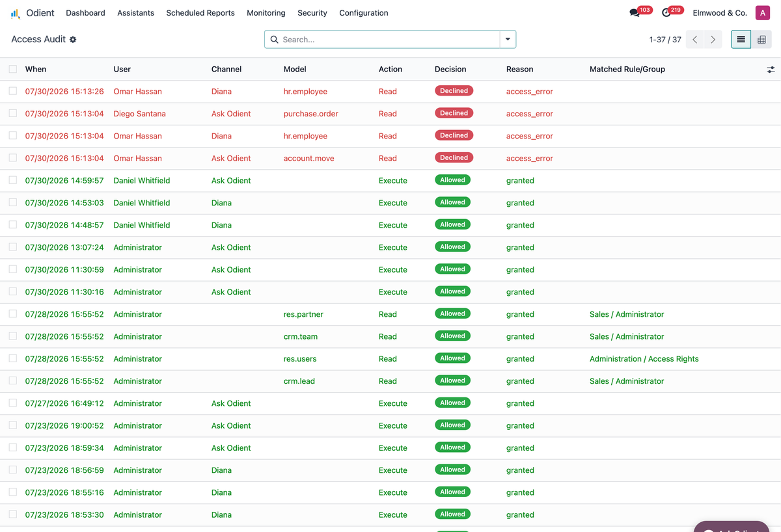
Task: Check the row 07/30/2026 15:13:26 Omar Hassan
Action: [13, 91]
